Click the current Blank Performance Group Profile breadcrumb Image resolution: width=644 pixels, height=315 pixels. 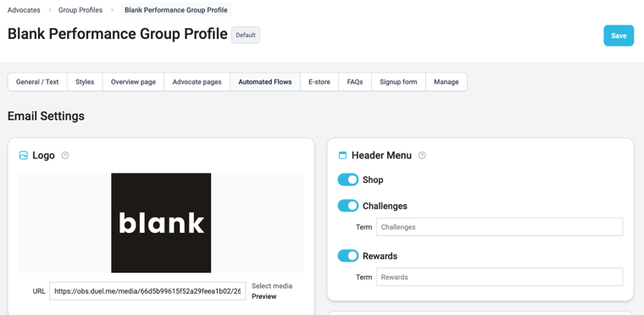click(175, 10)
